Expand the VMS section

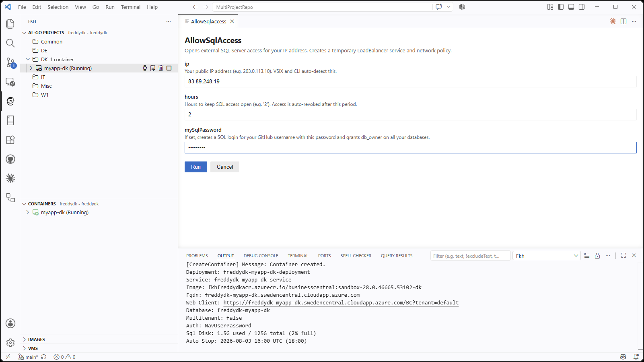[24, 348]
